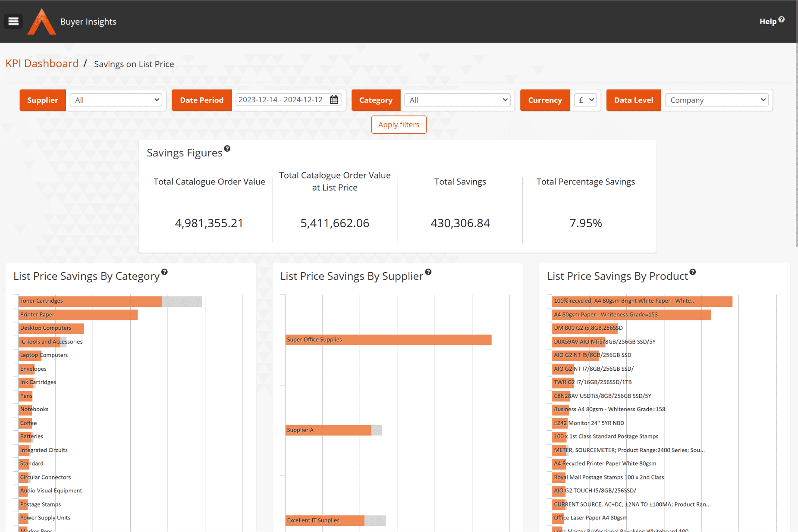Screen dimensions: 798x532
Task: Click the Super Office Supplies bar
Action: point(388,340)
